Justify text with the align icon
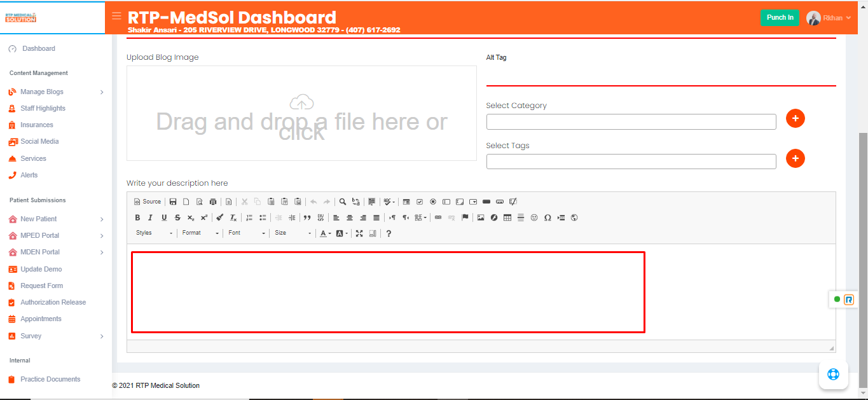The height and width of the screenshot is (400, 868). (376, 217)
